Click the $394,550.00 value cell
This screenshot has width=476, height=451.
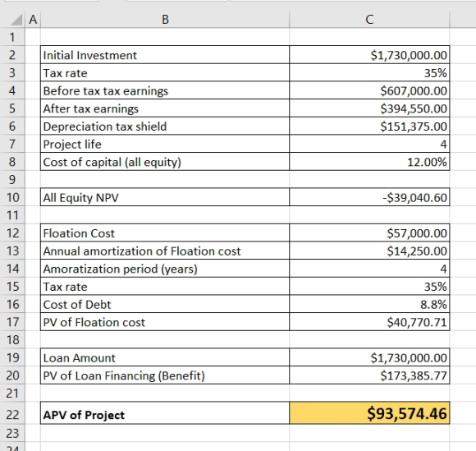369,108
